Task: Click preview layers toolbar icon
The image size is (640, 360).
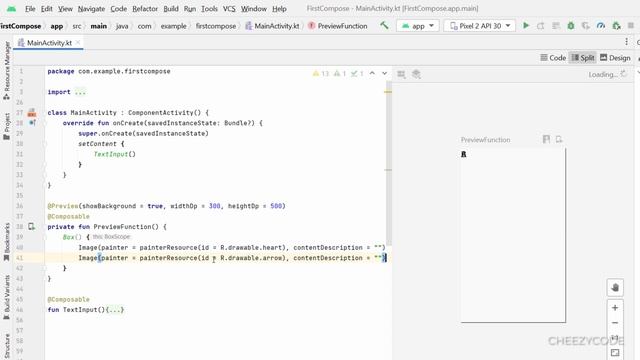Action: tap(416, 74)
